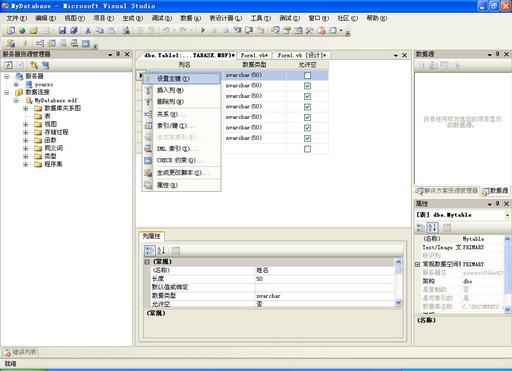Image resolution: width=512 pixels, height=371 pixels.
Task: Click the Copy icon in toolbar
Action: 100,31
